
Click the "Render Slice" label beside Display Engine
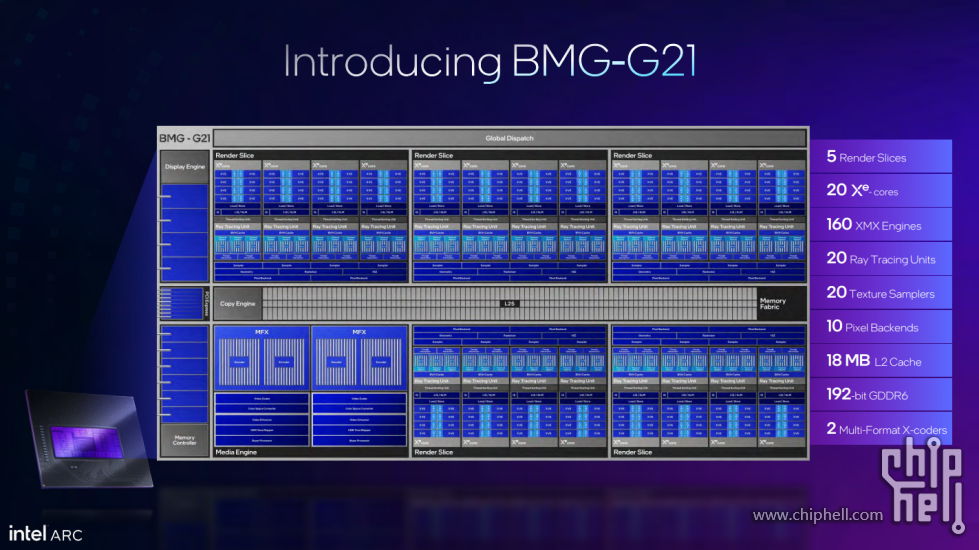pos(235,155)
